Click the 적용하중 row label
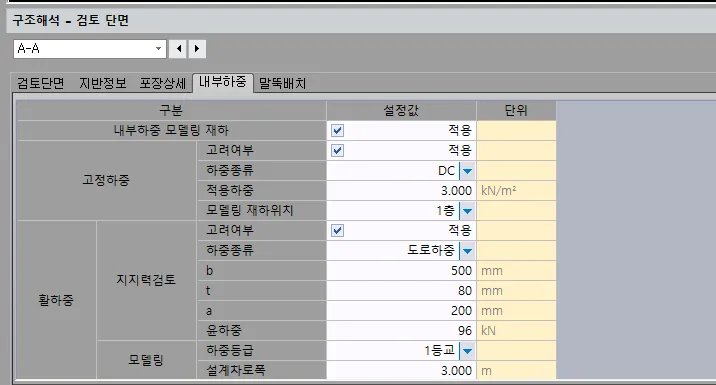 [262, 190]
